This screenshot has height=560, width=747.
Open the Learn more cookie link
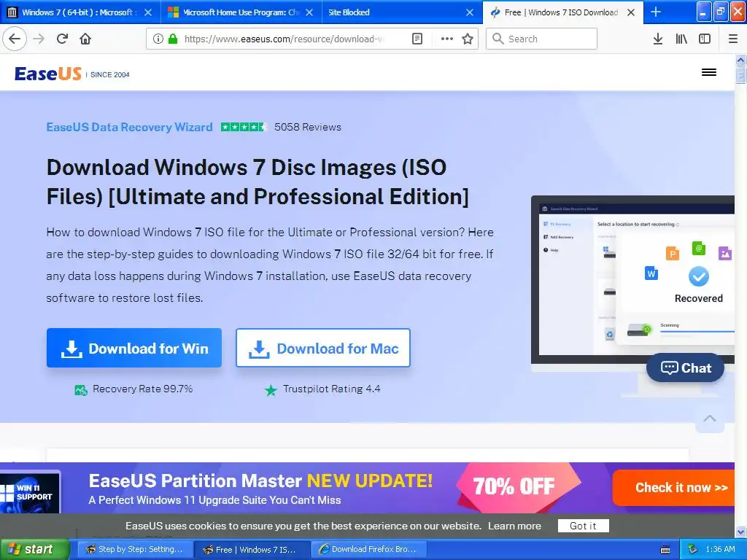tap(514, 526)
